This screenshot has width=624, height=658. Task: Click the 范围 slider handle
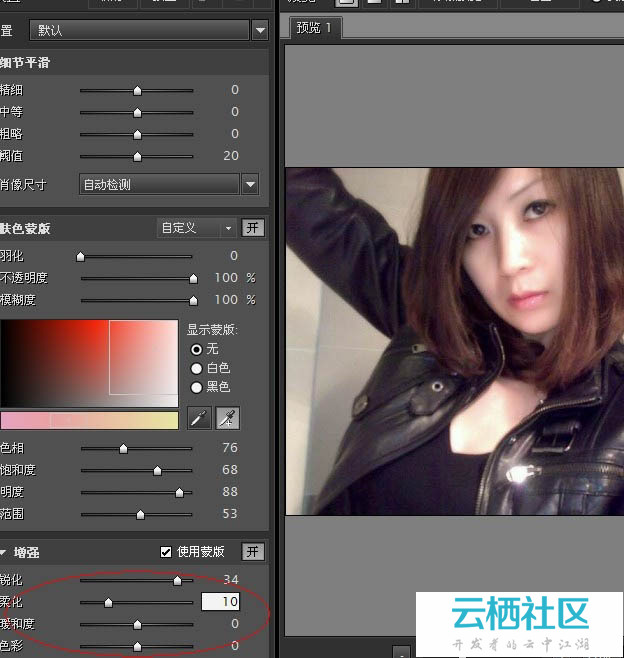pyautogui.click(x=140, y=514)
